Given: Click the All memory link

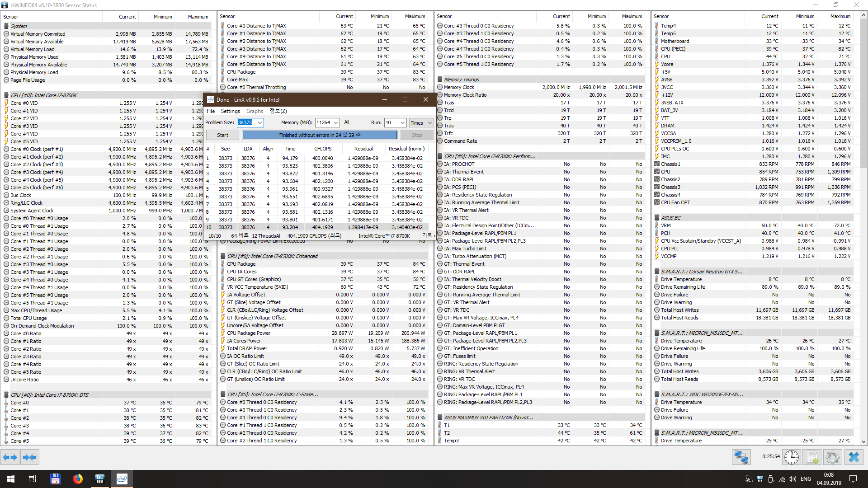Looking at the screenshot, I should coord(347,122).
